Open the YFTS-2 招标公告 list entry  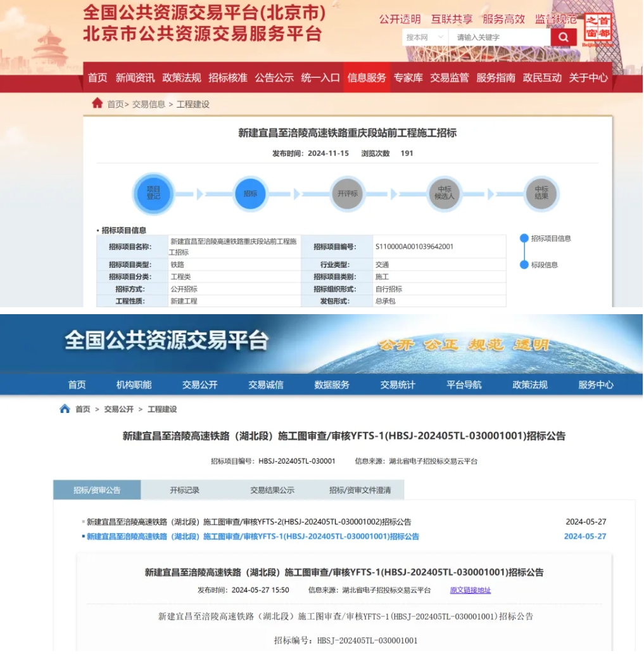click(249, 522)
